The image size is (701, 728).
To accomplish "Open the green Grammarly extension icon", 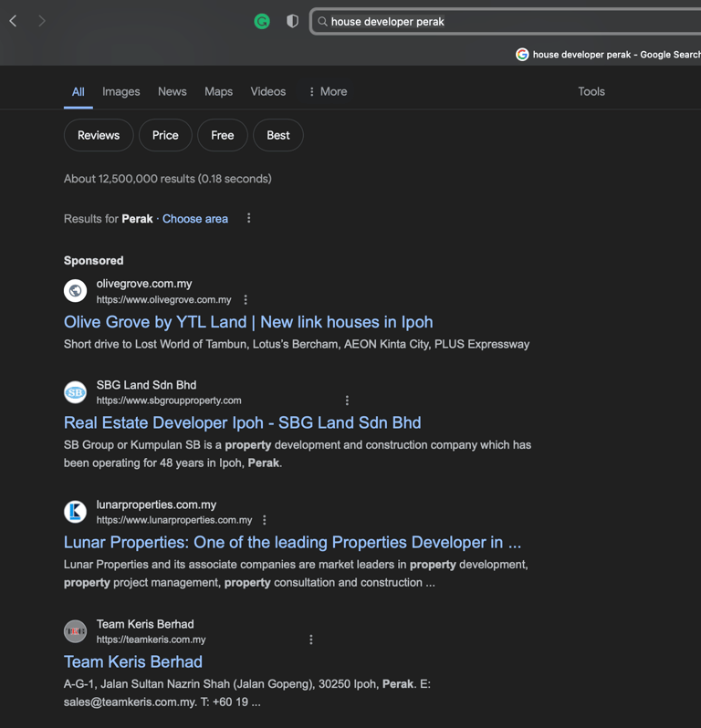I will pyautogui.click(x=262, y=21).
